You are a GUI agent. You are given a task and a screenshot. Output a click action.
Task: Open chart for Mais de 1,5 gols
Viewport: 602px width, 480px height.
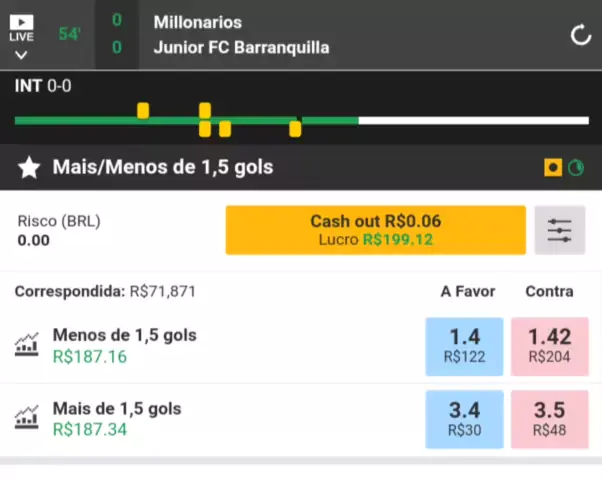pos(26,417)
